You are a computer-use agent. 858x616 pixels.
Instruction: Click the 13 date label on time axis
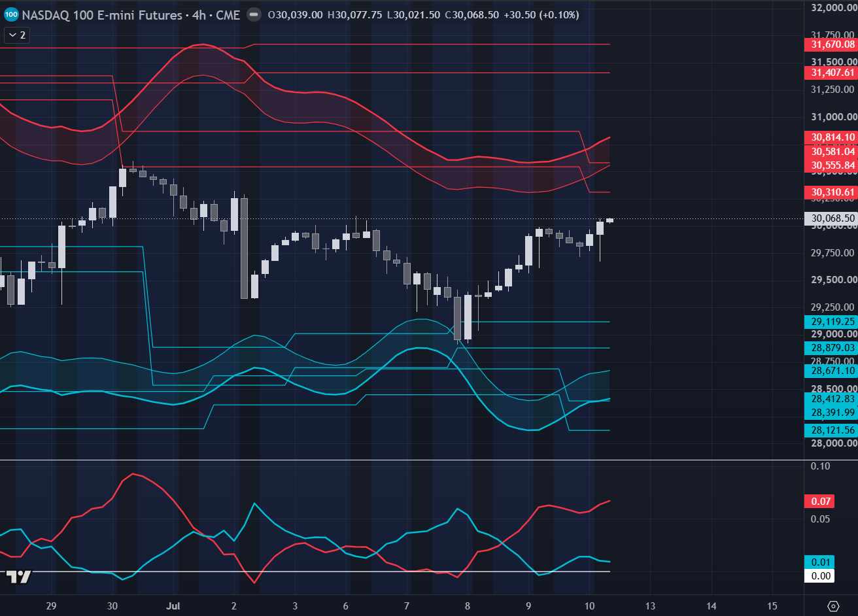[651, 606]
